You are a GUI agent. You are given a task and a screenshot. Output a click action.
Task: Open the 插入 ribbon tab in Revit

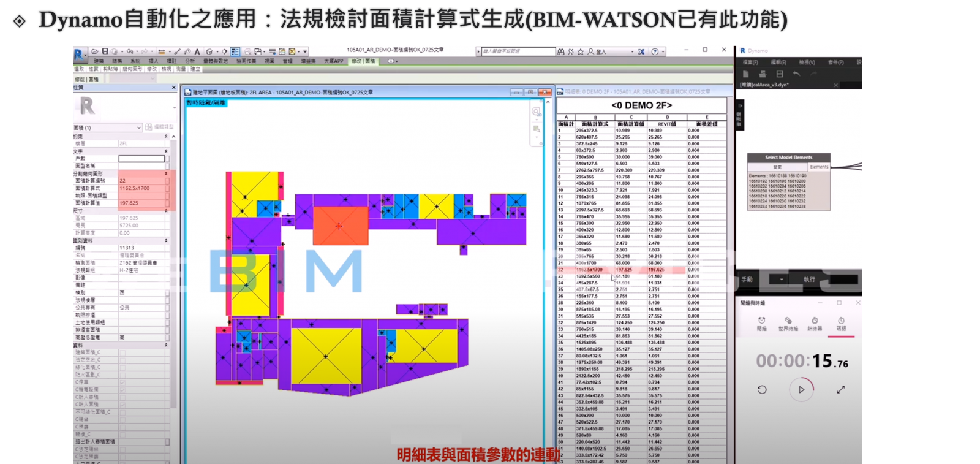pos(153,61)
